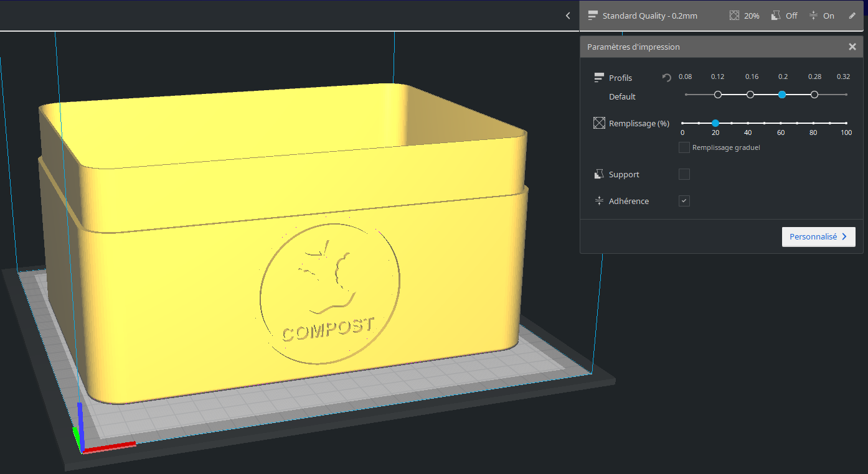Disable the Adhérence checkbox
This screenshot has width=868, height=474.
click(x=684, y=200)
